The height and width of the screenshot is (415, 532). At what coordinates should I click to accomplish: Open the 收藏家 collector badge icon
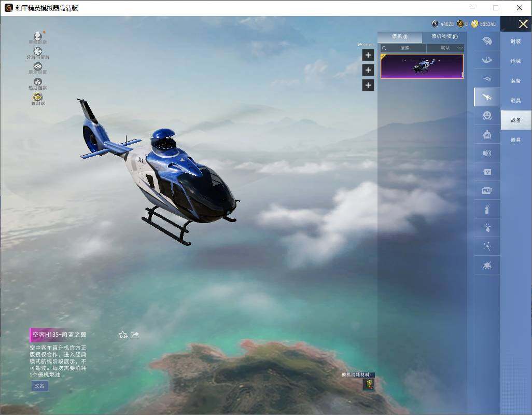coord(38,98)
